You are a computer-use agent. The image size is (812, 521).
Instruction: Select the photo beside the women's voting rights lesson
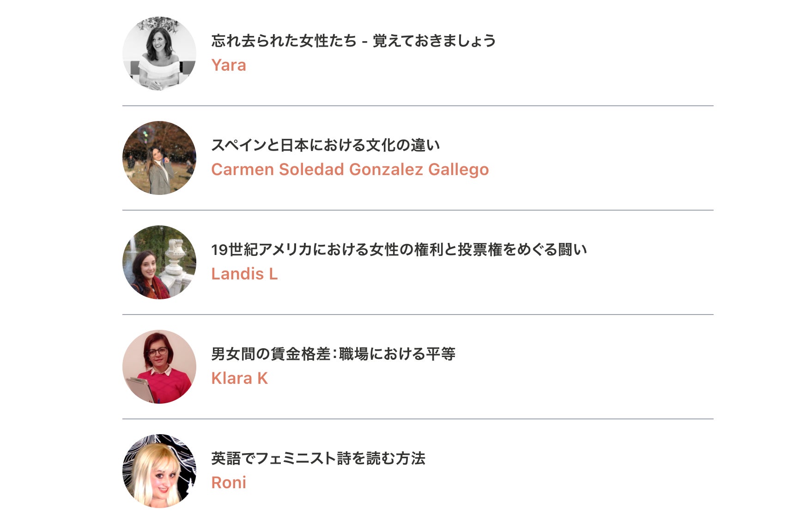click(x=159, y=262)
